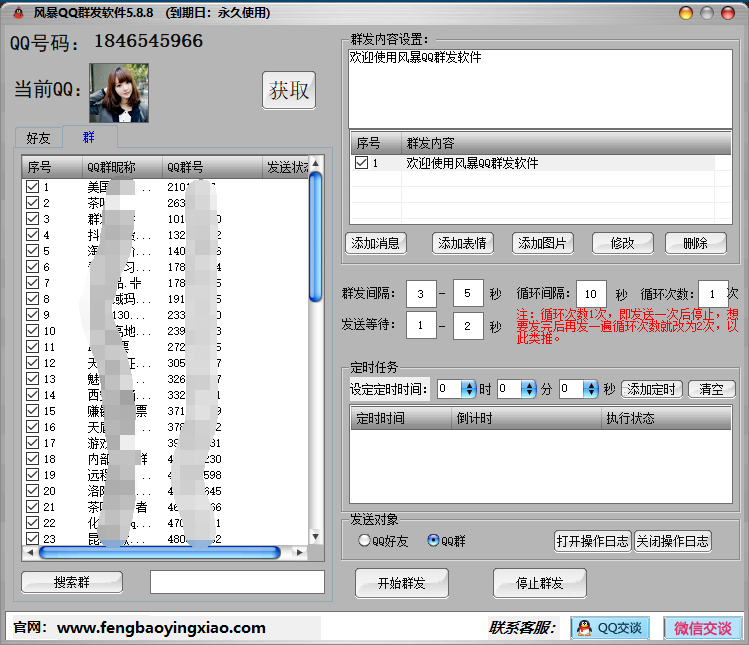This screenshot has width=749, height=645.
Task: Click 添加消息 button
Action: point(375,244)
